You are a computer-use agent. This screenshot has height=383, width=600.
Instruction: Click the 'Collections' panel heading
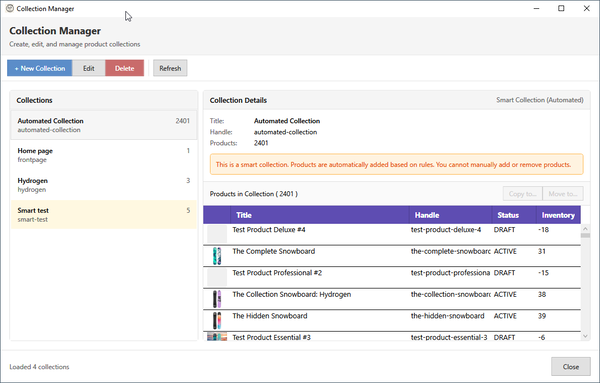34,100
